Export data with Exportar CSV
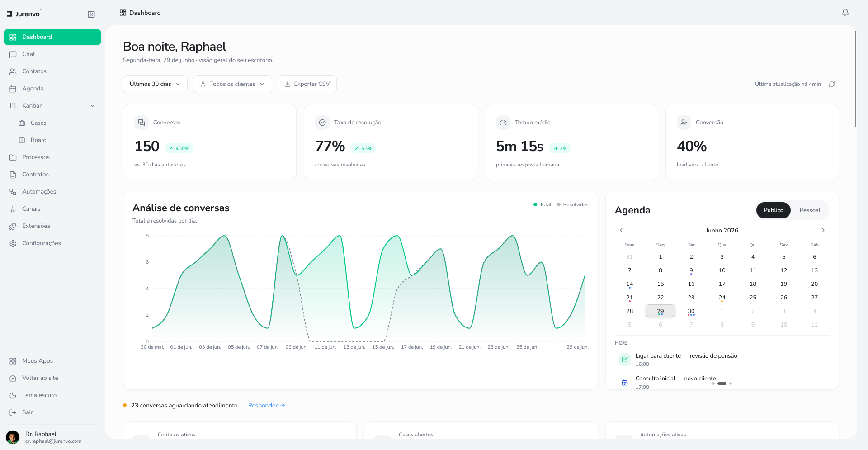This screenshot has width=868, height=450. (x=307, y=84)
